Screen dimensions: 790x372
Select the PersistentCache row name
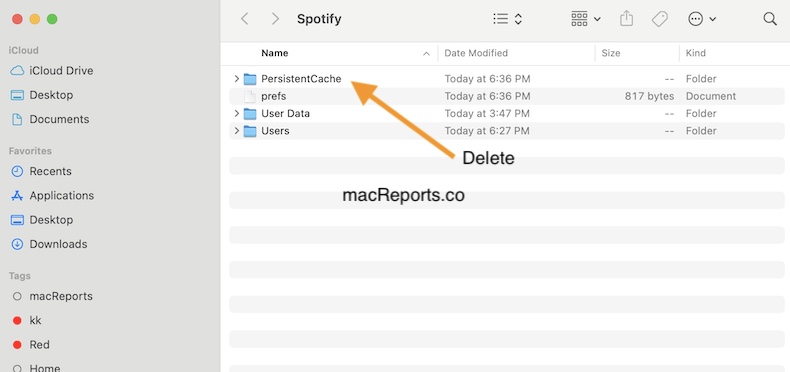[x=301, y=79]
